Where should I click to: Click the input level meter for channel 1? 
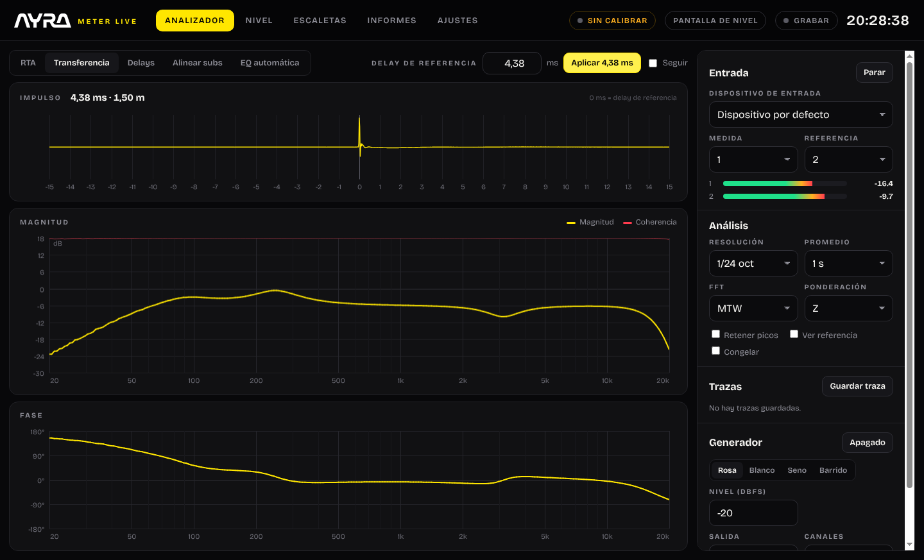785,183
